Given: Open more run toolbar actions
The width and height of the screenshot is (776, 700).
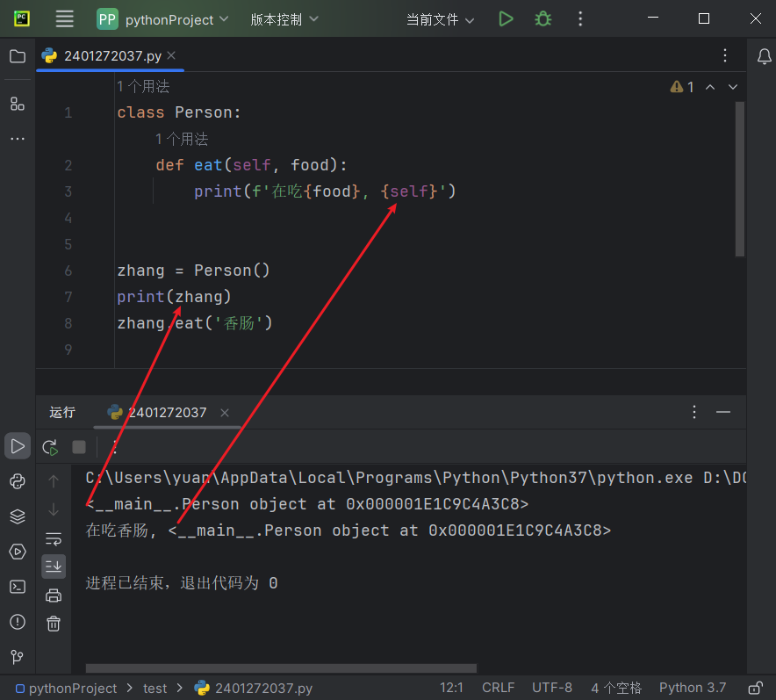Looking at the screenshot, I should pyautogui.click(x=115, y=448).
